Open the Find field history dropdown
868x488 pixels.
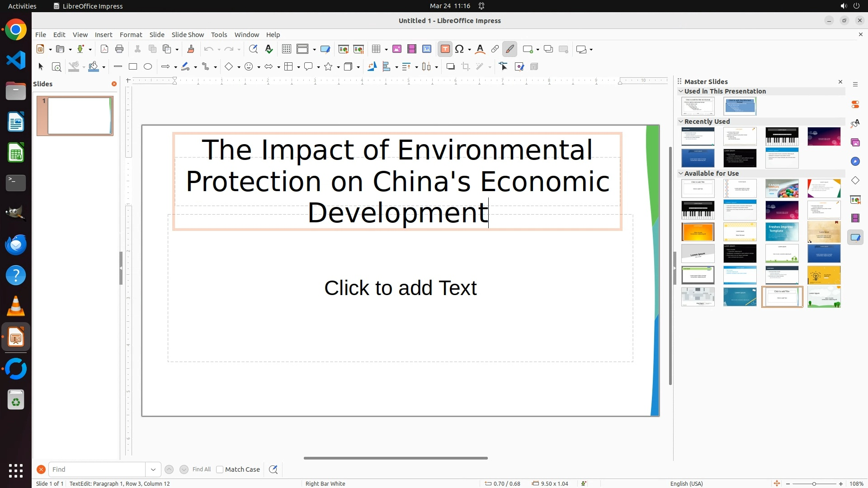153,469
